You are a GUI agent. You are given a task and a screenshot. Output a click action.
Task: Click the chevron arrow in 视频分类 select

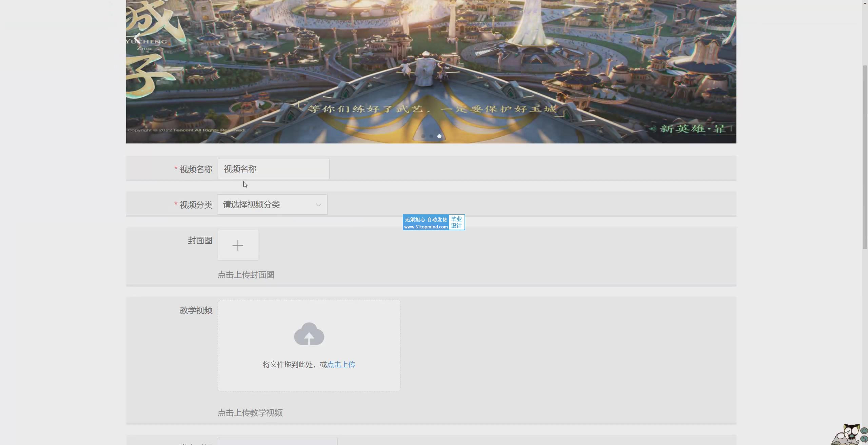coord(318,205)
